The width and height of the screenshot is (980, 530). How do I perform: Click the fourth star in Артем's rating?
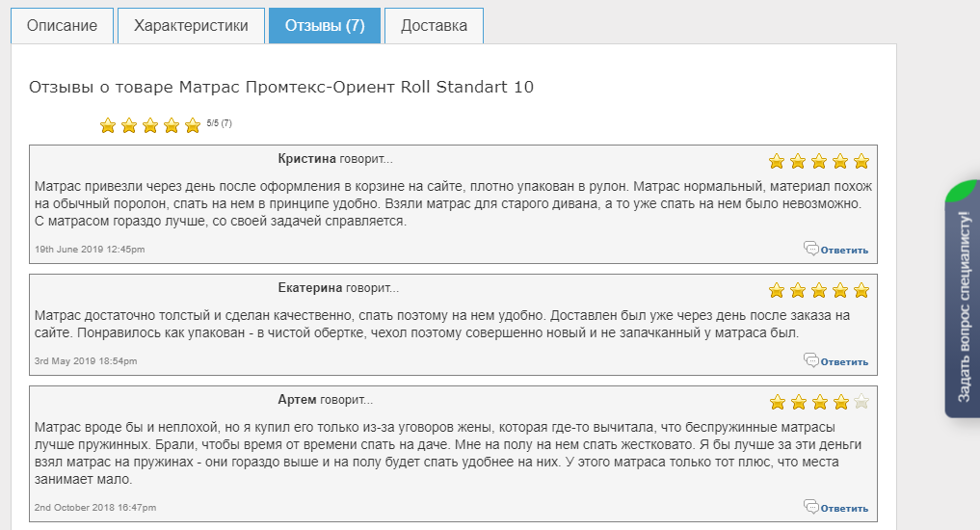click(840, 402)
